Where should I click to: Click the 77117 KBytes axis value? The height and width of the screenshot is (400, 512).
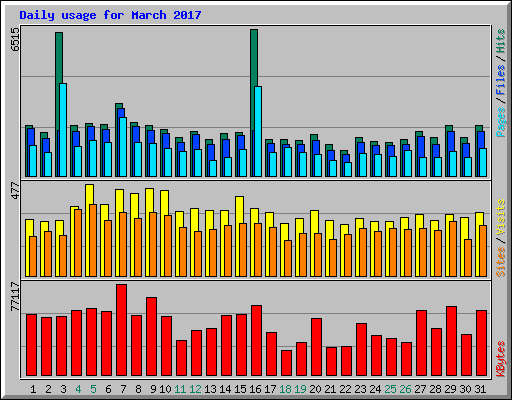point(15,297)
